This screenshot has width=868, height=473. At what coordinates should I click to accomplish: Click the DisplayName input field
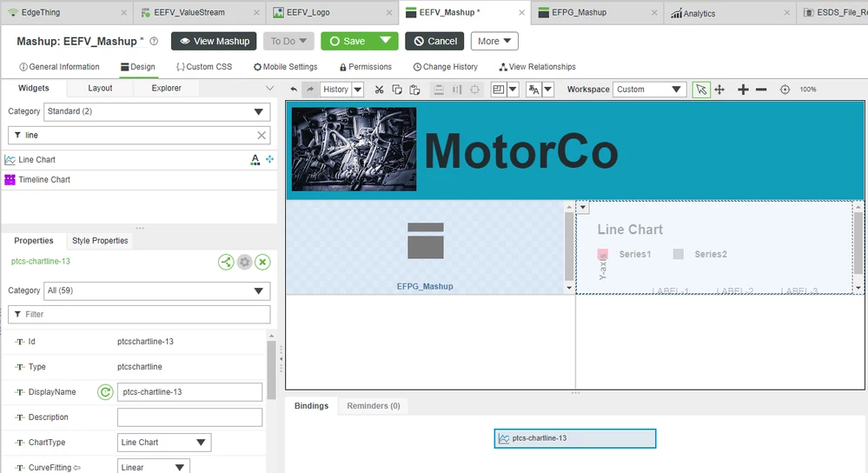(190, 392)
